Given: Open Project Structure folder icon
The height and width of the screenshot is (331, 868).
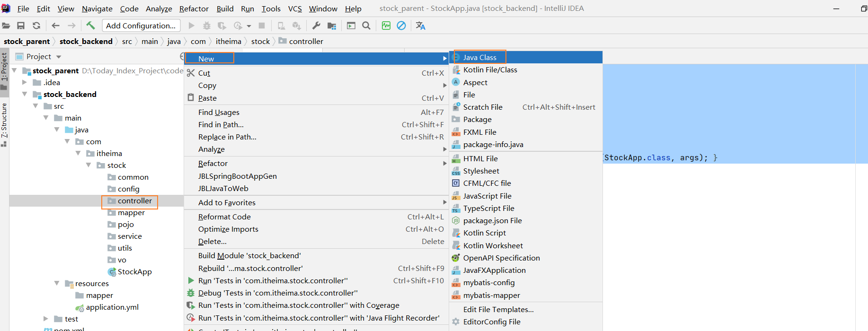Looking at the screenshot, I should 332,26.
